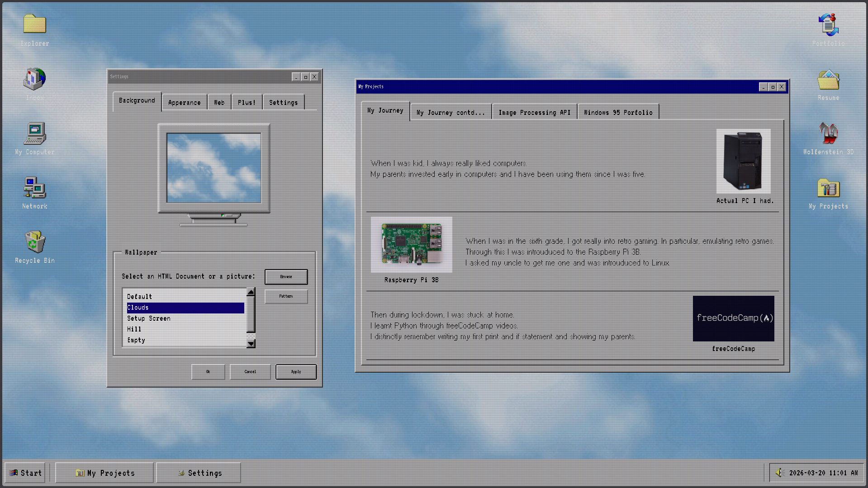The height and width of the screenshot is (488, 868).
Task: Switch to Image Processing API tab
Action: 534,113
